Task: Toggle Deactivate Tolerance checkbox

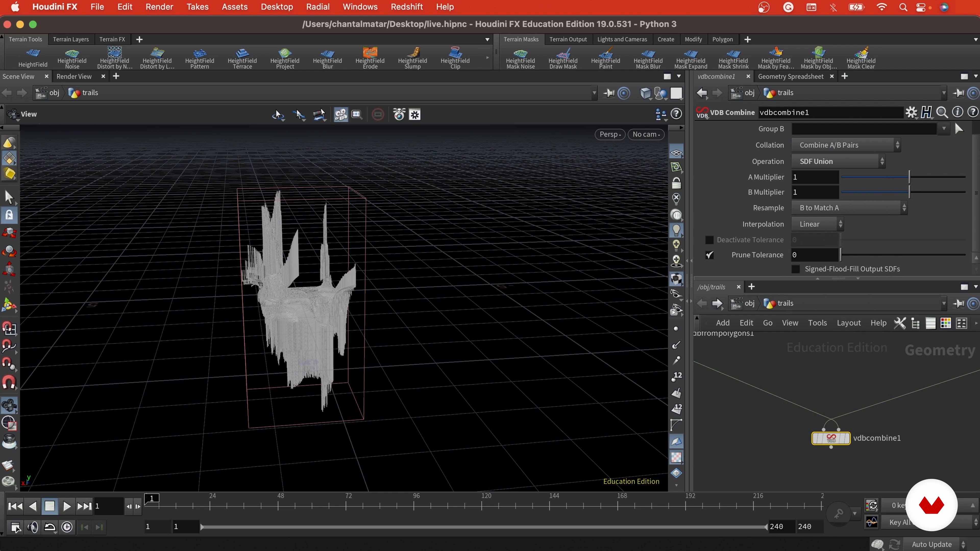Action: [x=709, y=240]
